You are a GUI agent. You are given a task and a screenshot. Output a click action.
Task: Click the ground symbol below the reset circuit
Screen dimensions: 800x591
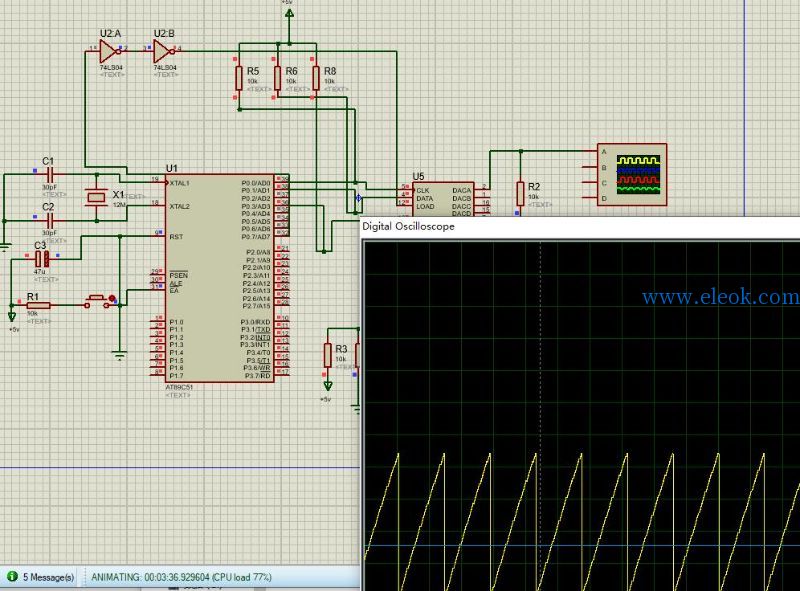point(119,356)
